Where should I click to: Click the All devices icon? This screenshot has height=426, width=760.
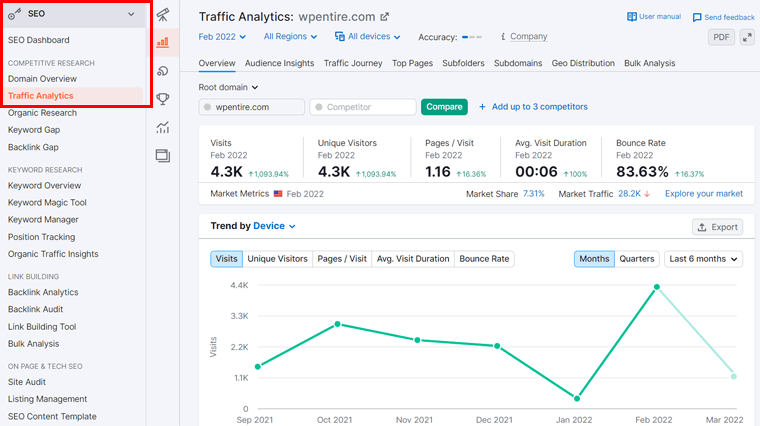340,36
